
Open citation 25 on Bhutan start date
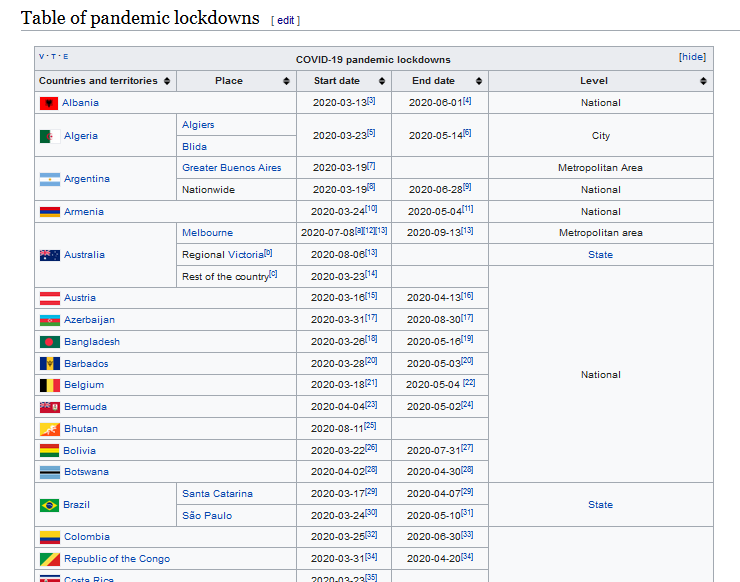point(370,425)
